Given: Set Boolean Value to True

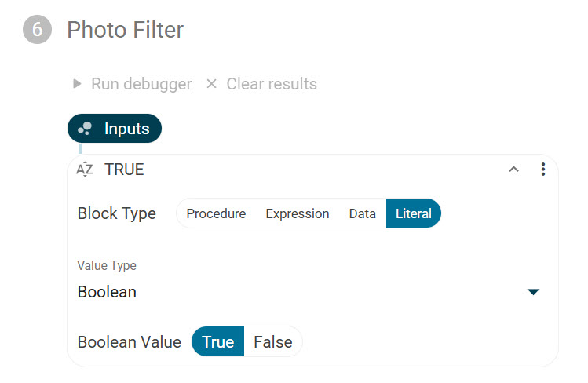Looking at the screenshot, I should click(x=217, y=342).
